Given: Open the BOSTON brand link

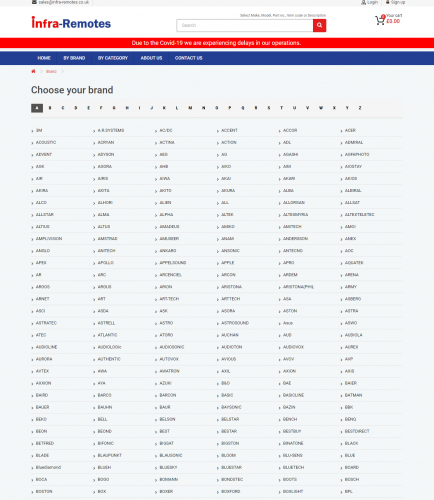Looking at the screenshot, I should click(44, 491).
